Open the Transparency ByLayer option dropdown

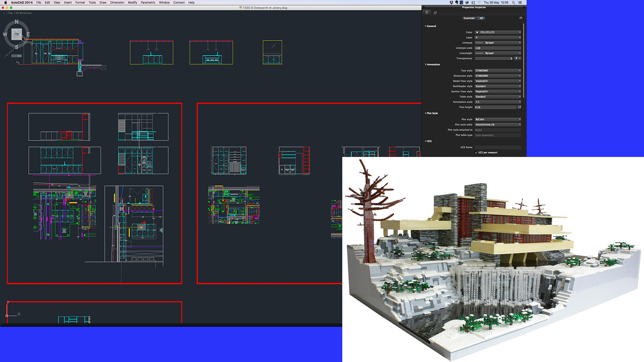[x=518, y=58]
